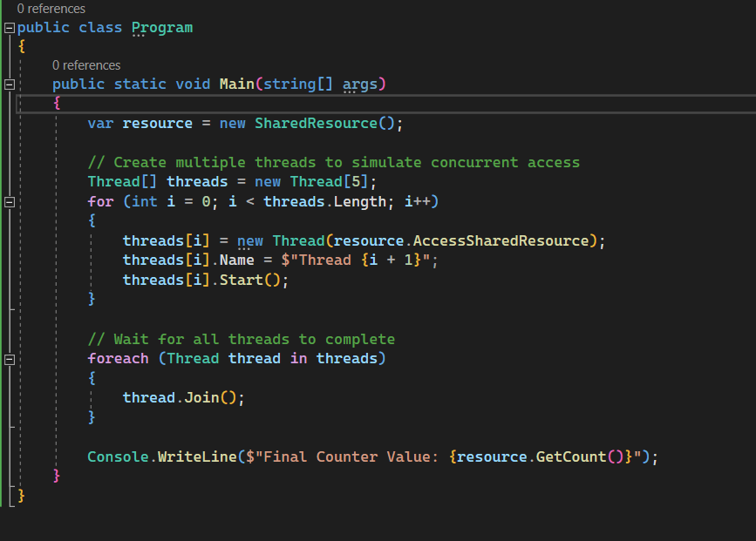Image resolution: width=756 pixels, height=541 pixels.
Task: Click the SharedResource constructor call
Action: coord(316,124)
